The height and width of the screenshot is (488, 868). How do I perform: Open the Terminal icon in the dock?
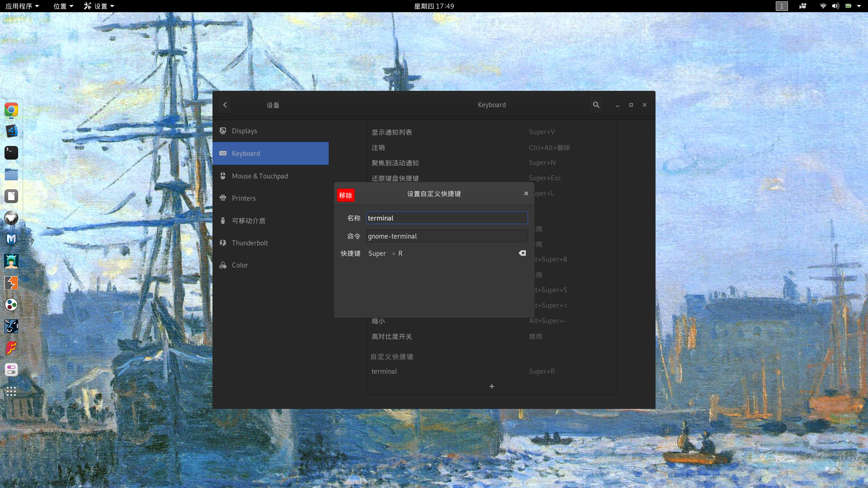(x=11, y=153)
